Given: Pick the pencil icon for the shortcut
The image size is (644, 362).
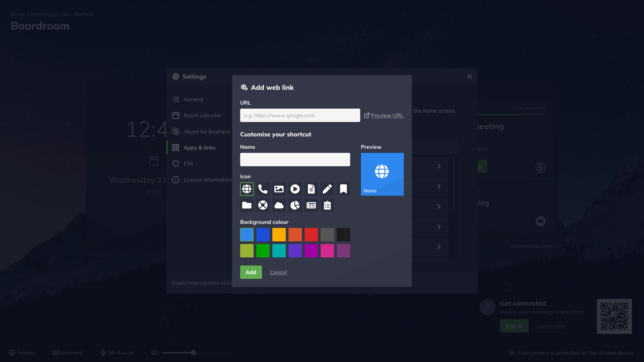Looking at the screenshot, I should 327,189.
